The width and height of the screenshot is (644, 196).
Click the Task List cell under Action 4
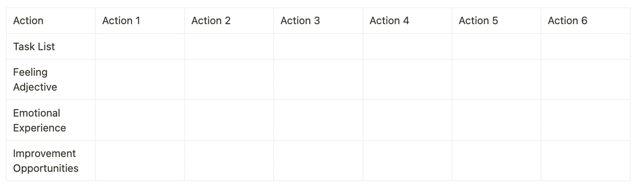407,46
